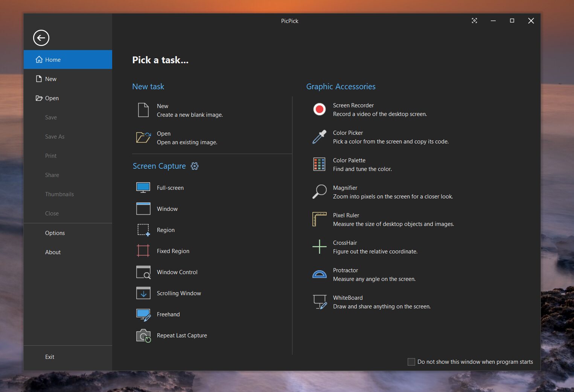Launch the Protractor angle tool
The image size is (574, 392).
319,274
